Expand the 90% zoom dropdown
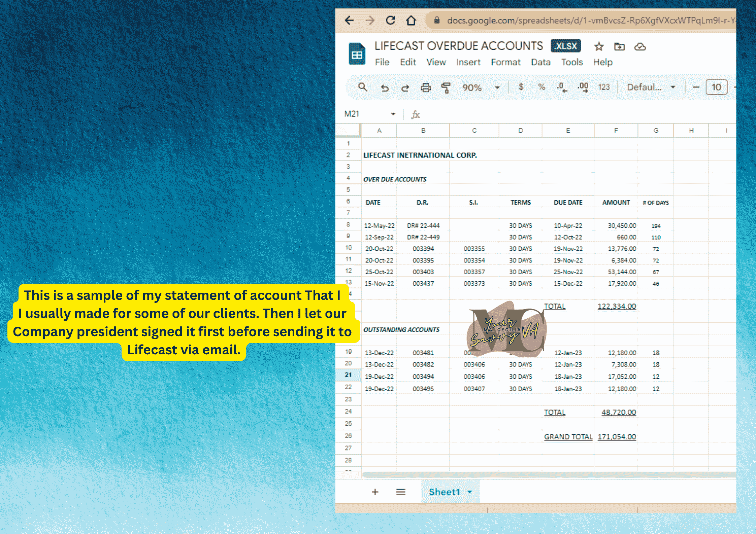This screenshot has width=756, height=534. coord(497,87)
